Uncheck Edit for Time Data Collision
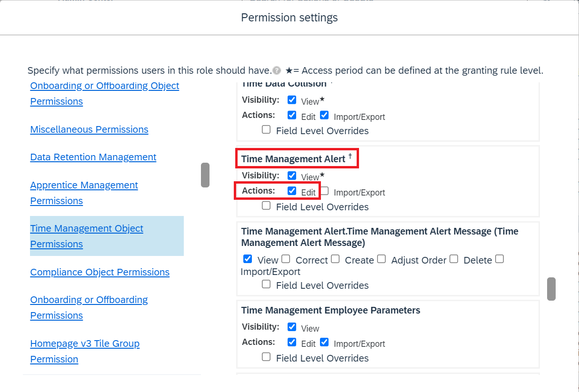The height and width of the screenshot is (392, 579). point(292,115)
